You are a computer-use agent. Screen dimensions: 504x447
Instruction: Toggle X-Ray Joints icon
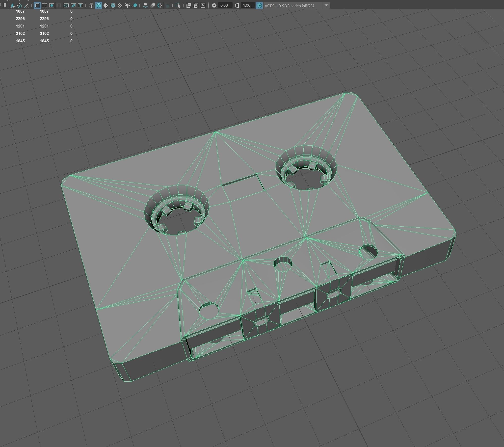point(203,5)
